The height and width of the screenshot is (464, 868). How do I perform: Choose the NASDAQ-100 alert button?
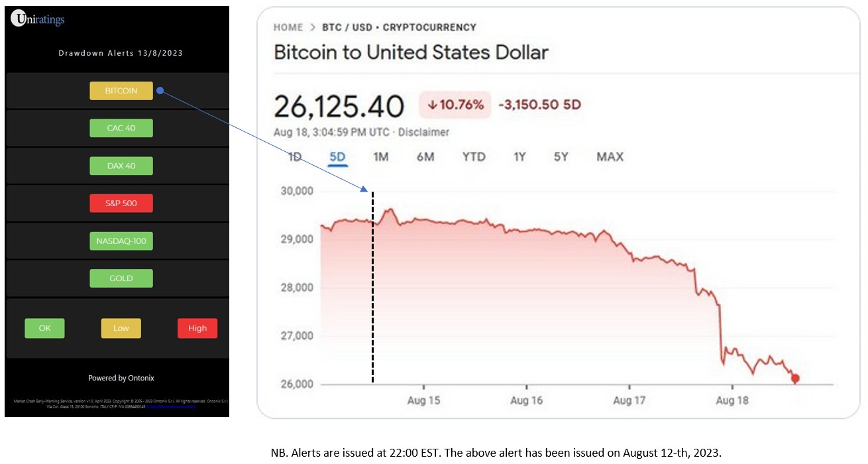(121, 241)
